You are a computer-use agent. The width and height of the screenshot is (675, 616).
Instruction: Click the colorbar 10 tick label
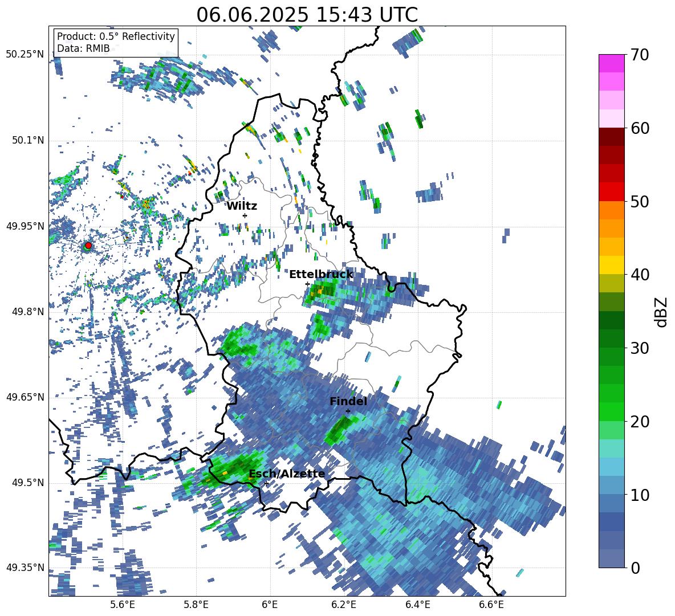[x=640, y=495]
